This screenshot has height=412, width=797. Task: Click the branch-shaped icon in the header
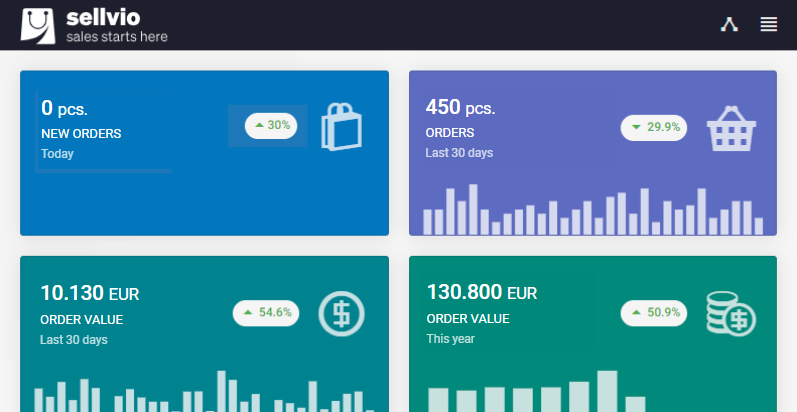point(729,24)
